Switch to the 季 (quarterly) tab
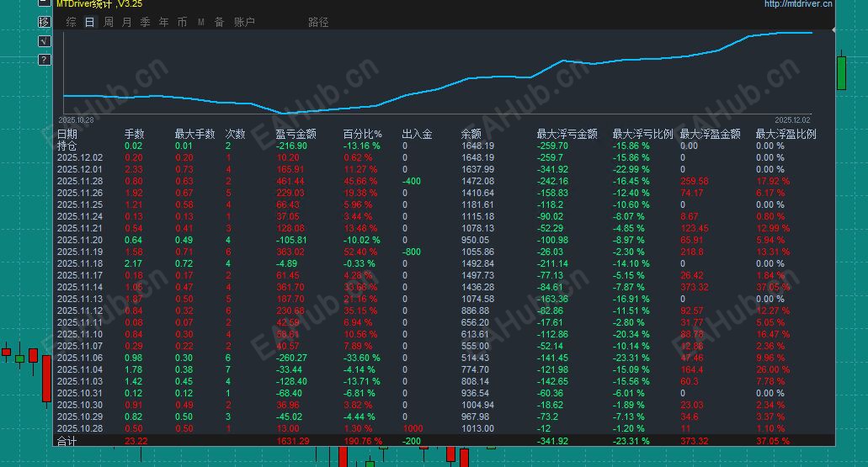The image size is (868, 467). pos(145,22)
